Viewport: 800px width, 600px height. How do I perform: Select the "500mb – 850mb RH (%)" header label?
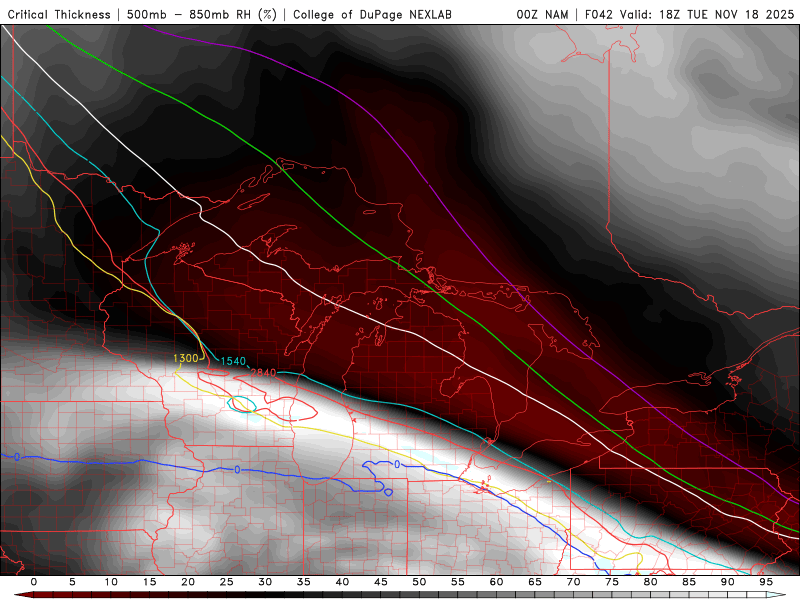point(202,15)
